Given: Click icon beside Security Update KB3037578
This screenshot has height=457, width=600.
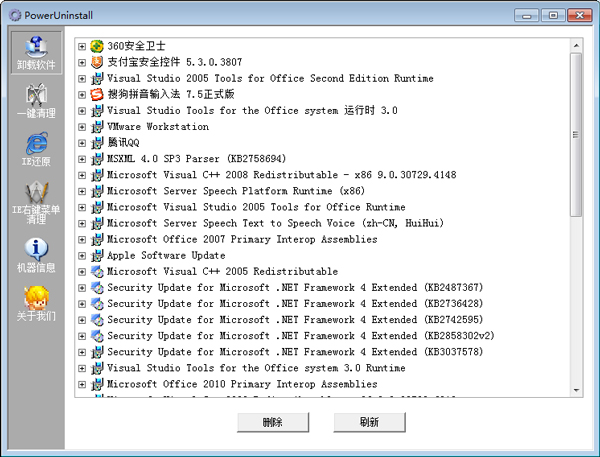Looking at the screenshot, I should pyautogui.click(x=97, y=352).
